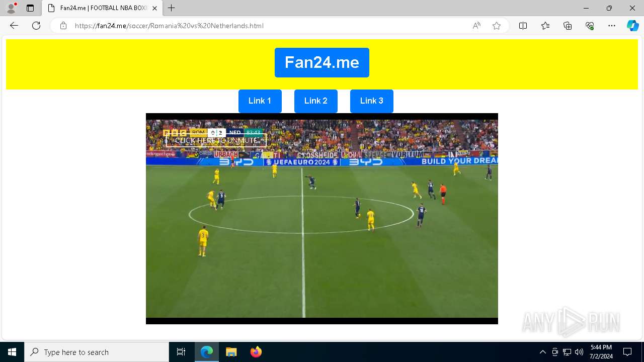The width and height of the screenshot is (644, 362).
Task: Click the Fan24.me header button
Action: 322,62
